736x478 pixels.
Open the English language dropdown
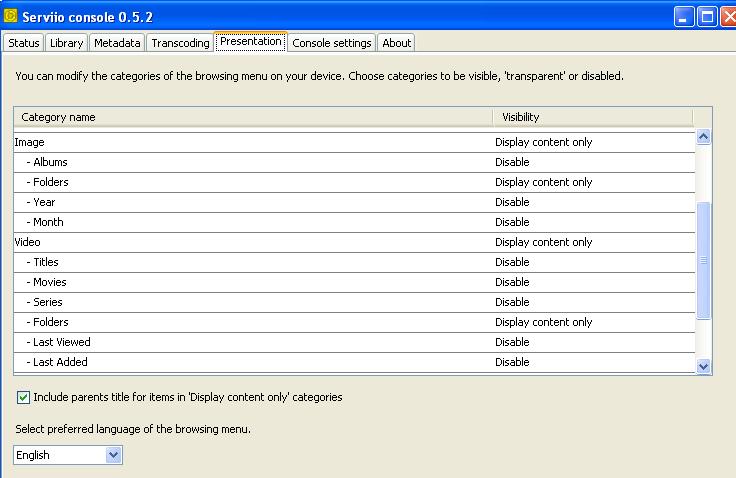pyautogui.click(x=113, y=455)
